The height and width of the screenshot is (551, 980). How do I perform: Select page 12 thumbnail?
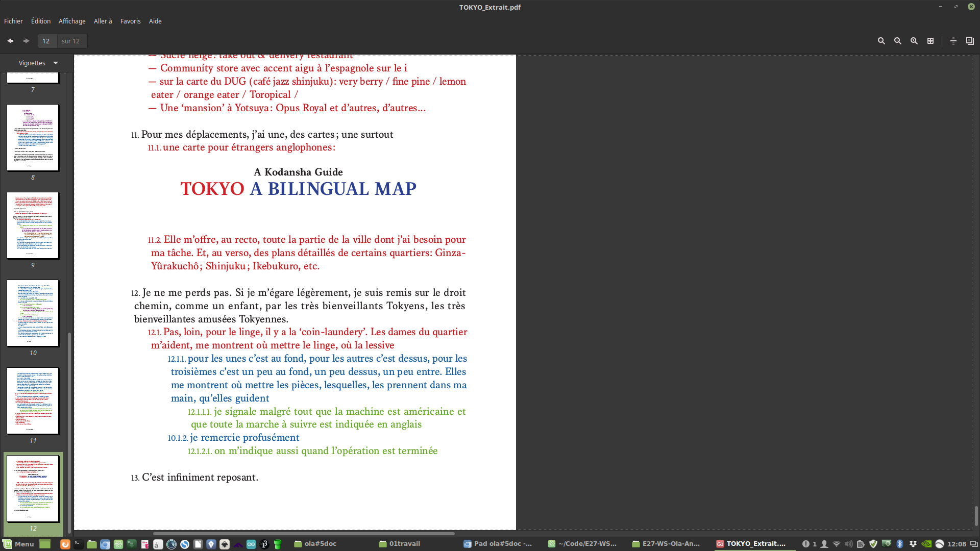click(33, 488)
